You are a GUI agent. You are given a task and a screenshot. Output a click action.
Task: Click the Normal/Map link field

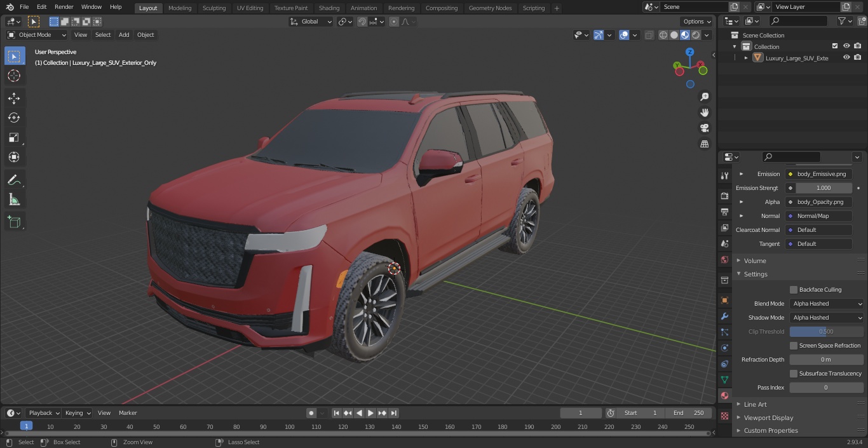pos(818,216)
